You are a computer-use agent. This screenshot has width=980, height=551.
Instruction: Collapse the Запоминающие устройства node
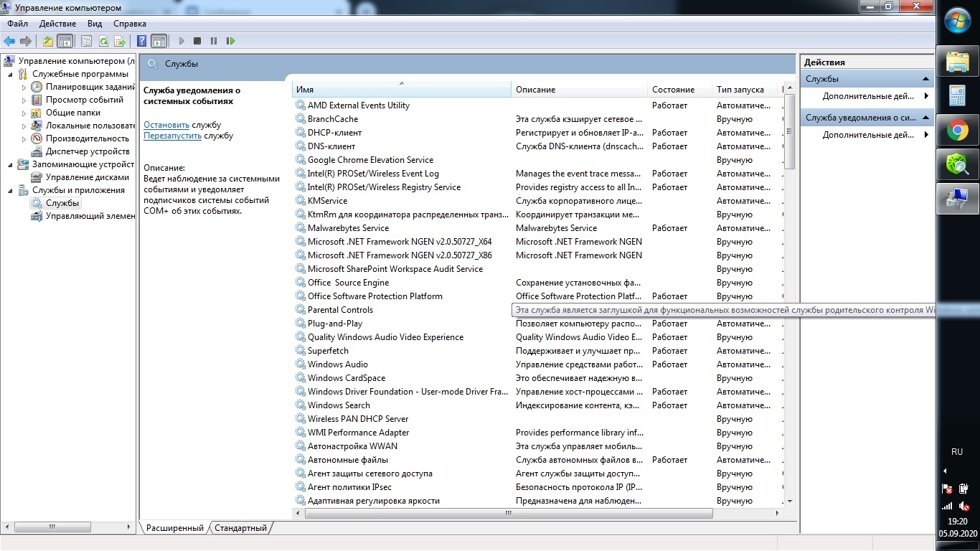pyautogui.click(x=10, y=164)
